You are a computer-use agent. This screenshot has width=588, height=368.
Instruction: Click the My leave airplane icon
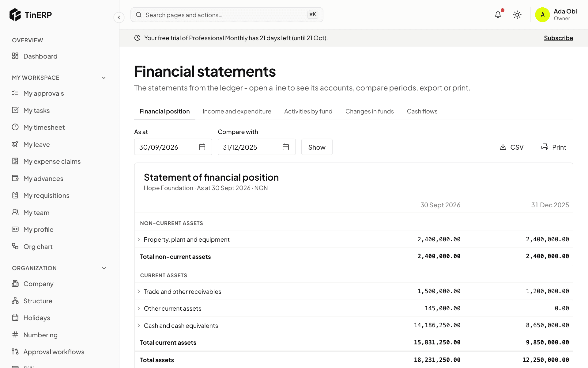point(15,144)
